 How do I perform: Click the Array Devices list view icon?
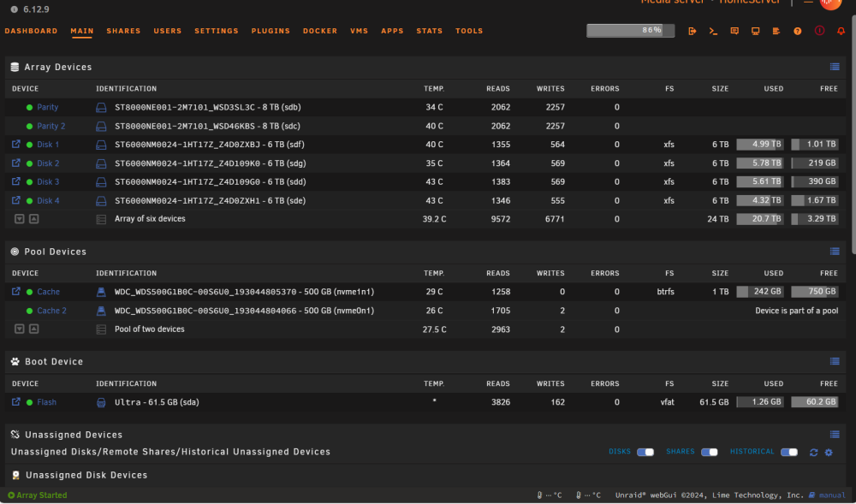point(835,67)
